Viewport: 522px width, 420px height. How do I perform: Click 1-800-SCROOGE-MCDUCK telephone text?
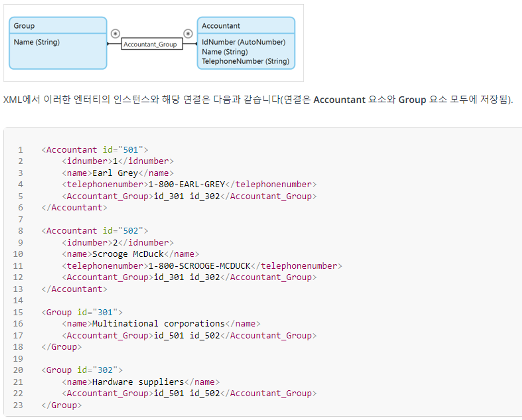[199, 266]
